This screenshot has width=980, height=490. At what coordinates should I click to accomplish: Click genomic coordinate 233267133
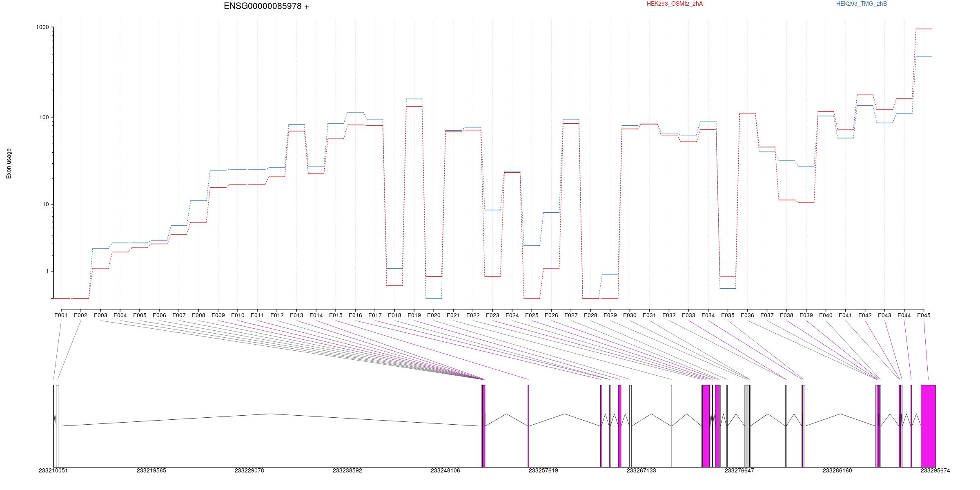click(x=641, y=471)
